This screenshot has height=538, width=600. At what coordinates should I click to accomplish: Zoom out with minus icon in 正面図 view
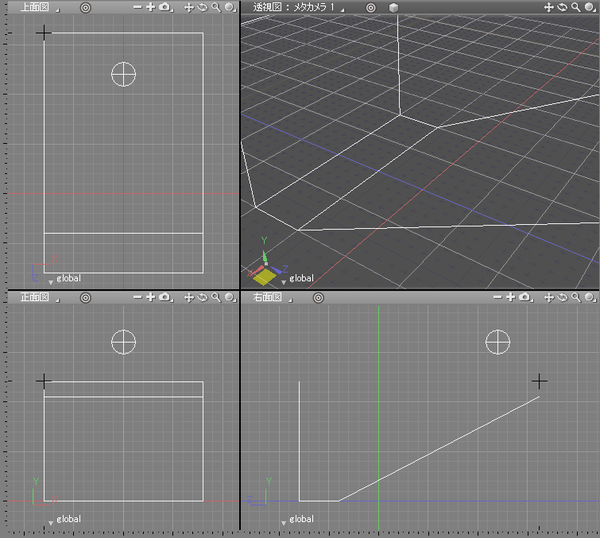(137, 297)
